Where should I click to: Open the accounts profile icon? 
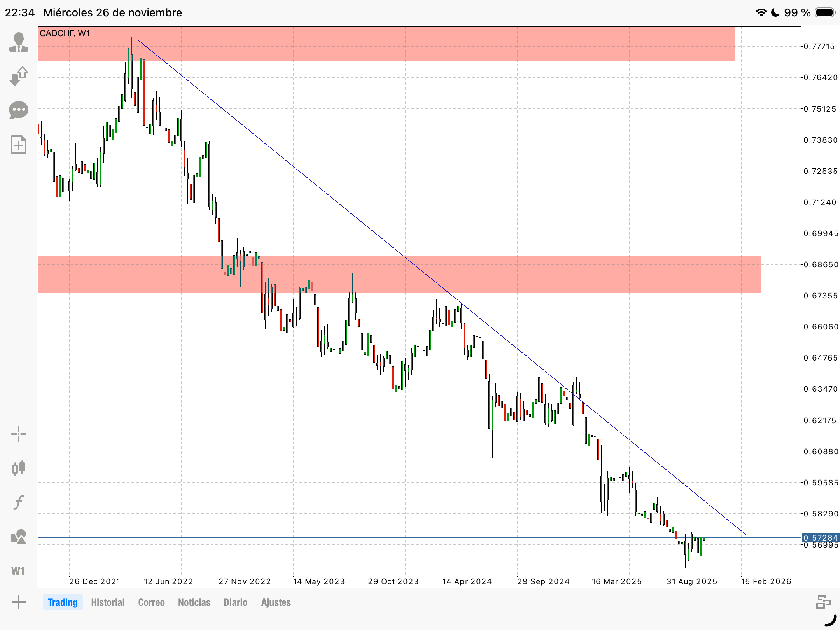pos(18,42)
